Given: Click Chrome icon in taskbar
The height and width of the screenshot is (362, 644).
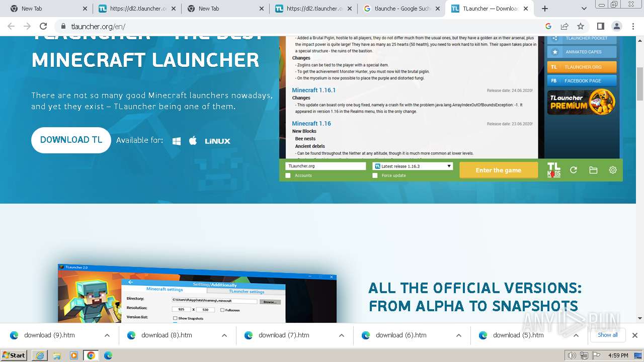Looking at the screenshot, I should point(91,355).
